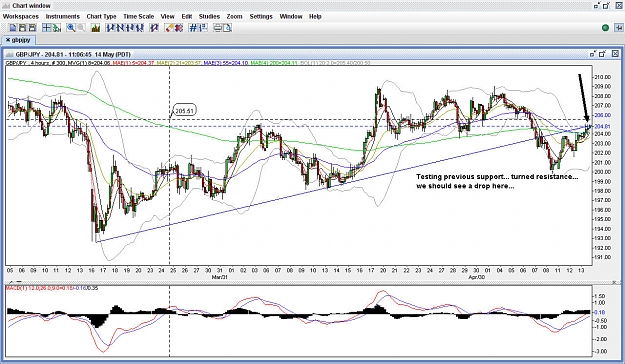Click the 210.00 price axis label
The image size is (625, 364).
pyautogui.click(x=602, y=77)
